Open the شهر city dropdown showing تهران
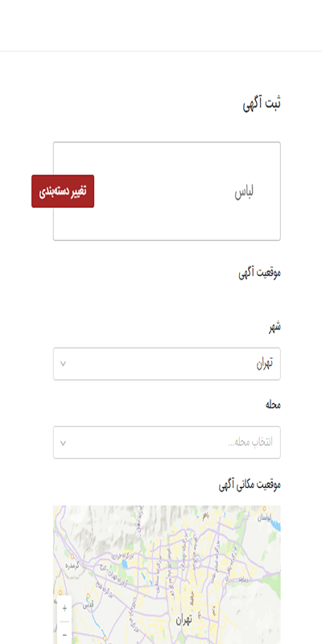 pos(167,364)
